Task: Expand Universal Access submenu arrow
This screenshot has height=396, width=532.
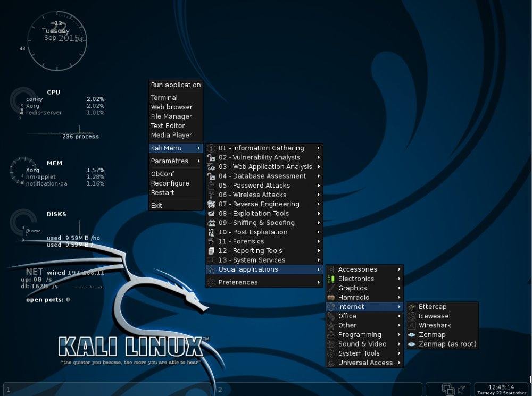Action: click(x=400, y=363)
